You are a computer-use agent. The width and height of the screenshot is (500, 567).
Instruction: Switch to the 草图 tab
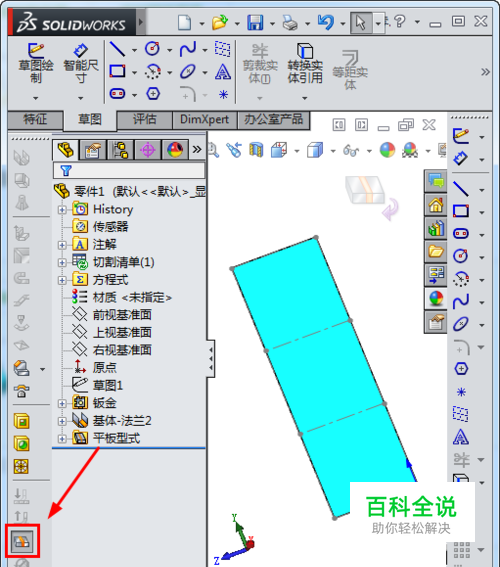pos(90,120)
